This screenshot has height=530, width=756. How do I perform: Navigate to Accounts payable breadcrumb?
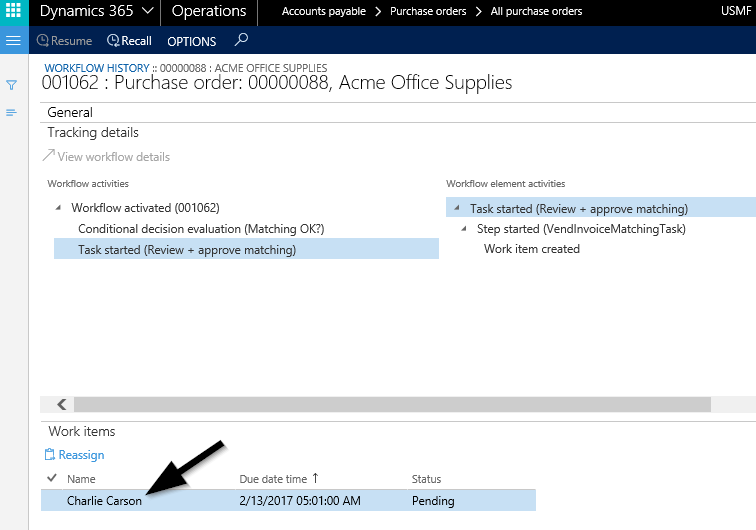click(320, 12)
